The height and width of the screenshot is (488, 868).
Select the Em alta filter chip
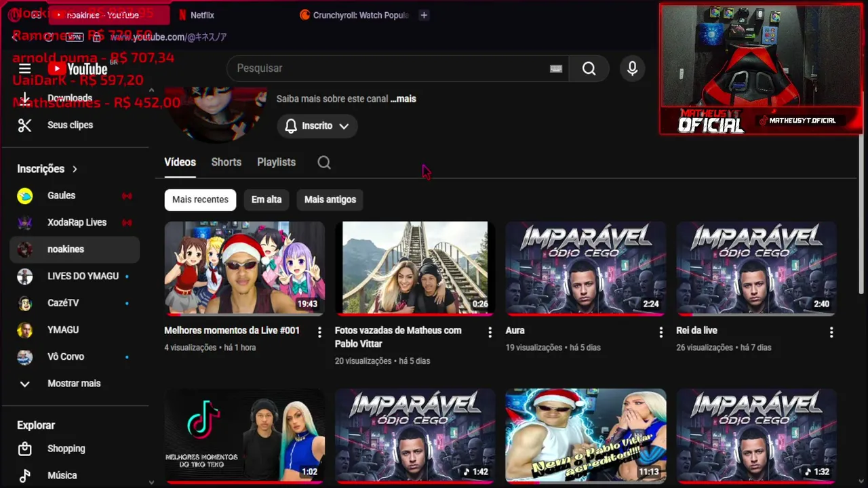point(267,200)
